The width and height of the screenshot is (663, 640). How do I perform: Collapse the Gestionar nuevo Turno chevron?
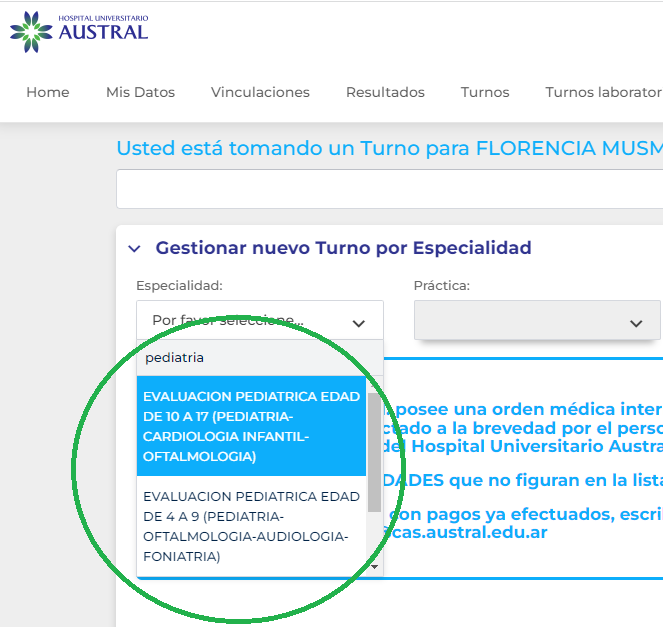pos(134,248)
